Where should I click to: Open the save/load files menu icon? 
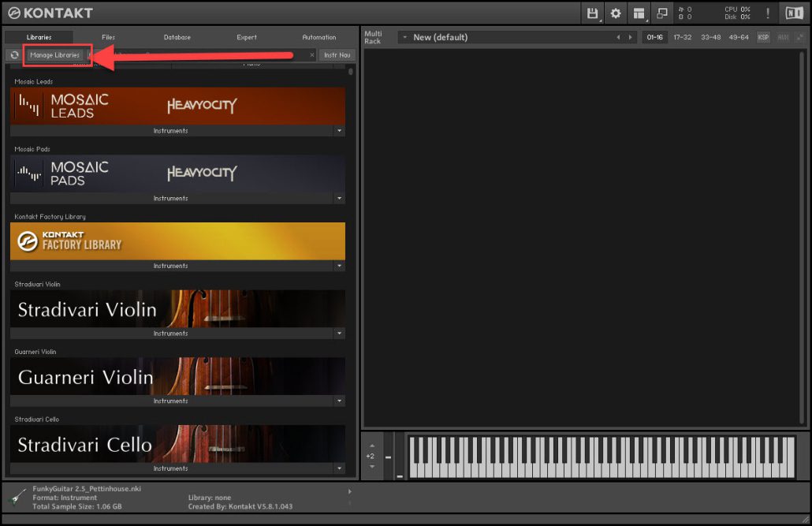pyautogui.click(x=592, y=13)
